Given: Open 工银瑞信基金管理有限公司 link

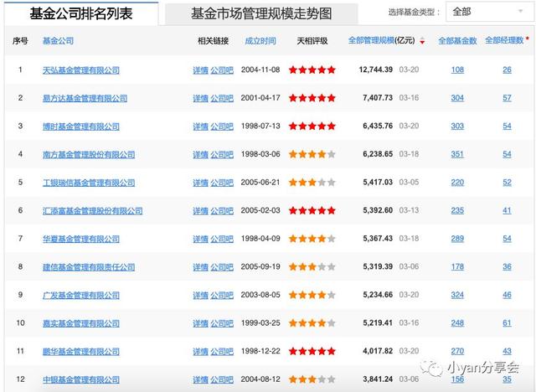Looking at the screenshot, I should coord(89,183).
